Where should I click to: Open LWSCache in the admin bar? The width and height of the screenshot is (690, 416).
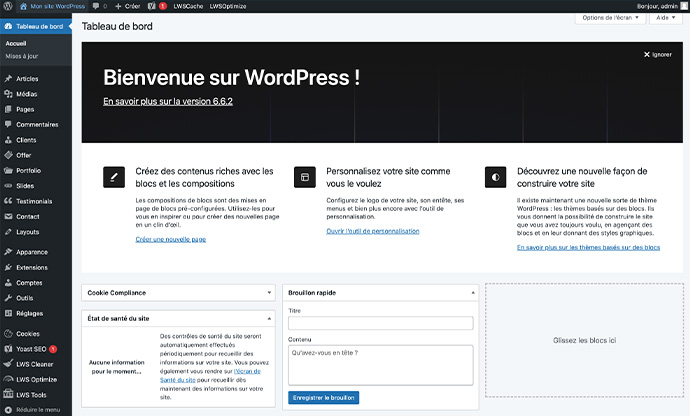[188, 6]
